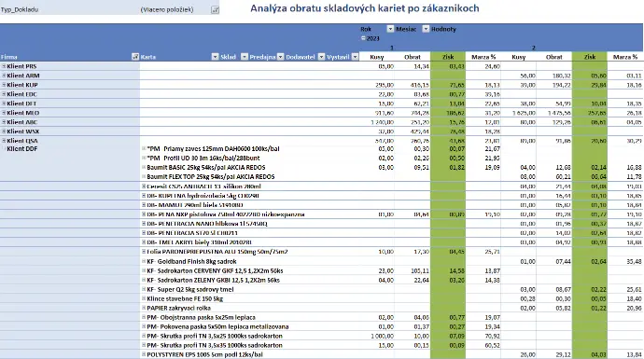Viewport: 644px width, 359px height.
Task: Select the Kusy header under month 1
Action: (x=377, y=57)
